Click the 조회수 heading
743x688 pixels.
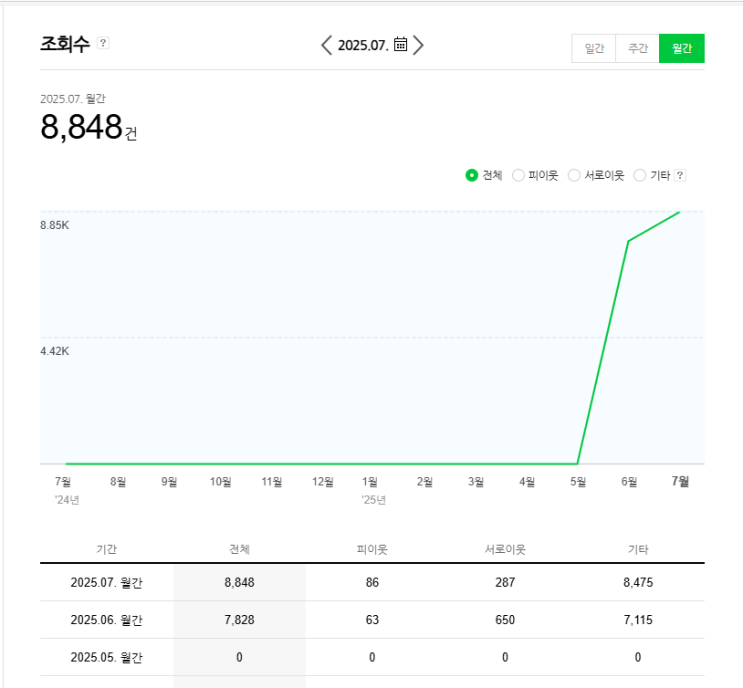point(65,44)
